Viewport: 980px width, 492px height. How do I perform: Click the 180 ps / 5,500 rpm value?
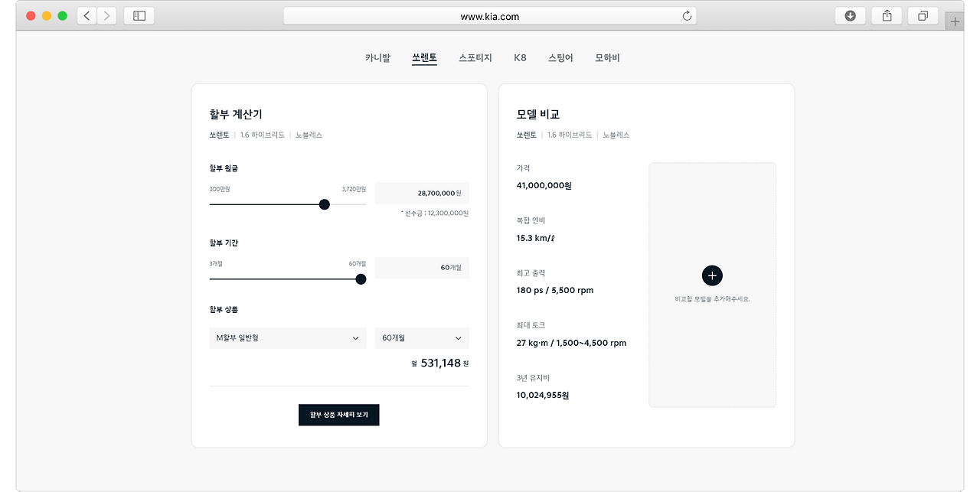pos(555,290)
